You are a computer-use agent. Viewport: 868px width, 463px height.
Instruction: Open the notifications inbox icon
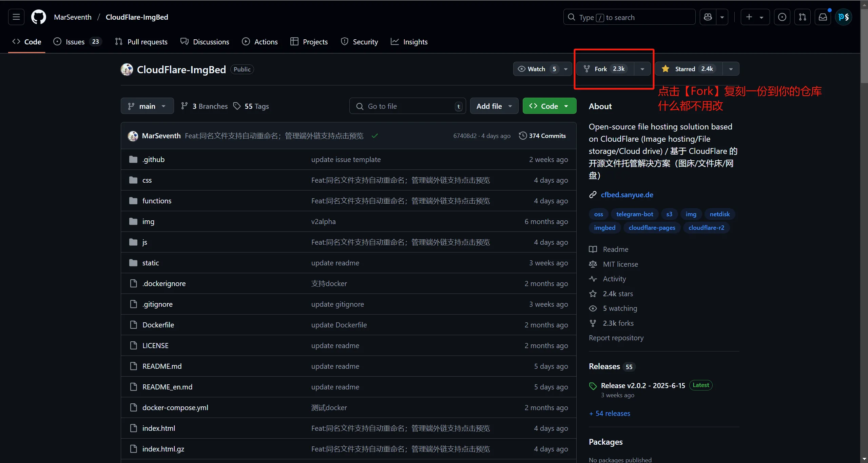pos(823,17)
